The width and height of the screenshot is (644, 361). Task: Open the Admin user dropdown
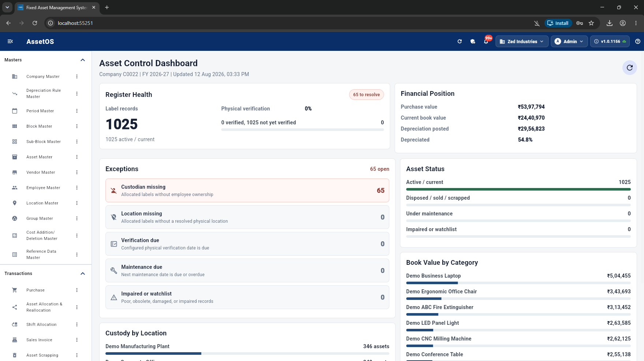tap(569, 41)
